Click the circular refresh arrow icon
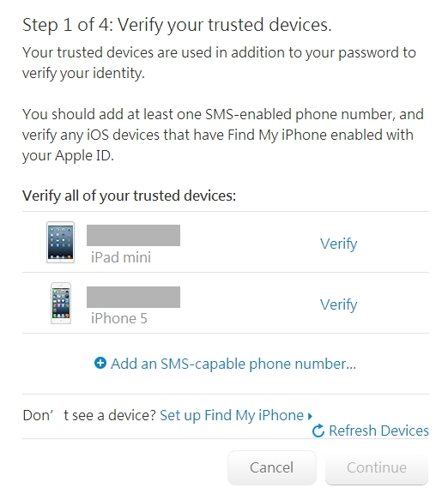Screen dimensions: 448x500 pyautogui.click(x=318, y=431)
